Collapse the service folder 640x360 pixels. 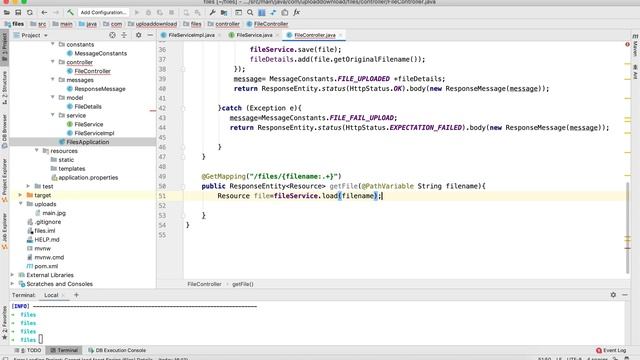click(53, 115)
